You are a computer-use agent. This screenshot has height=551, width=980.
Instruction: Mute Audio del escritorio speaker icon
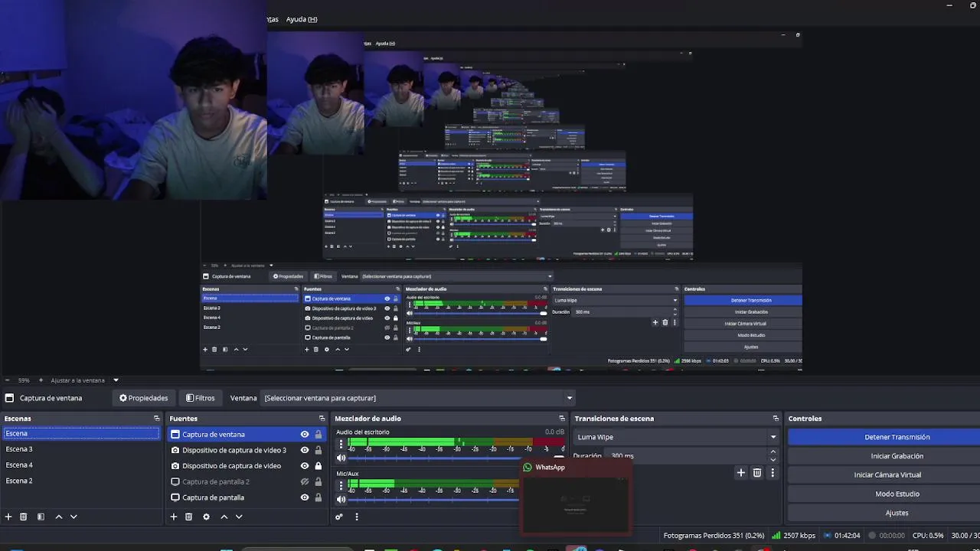341,458
